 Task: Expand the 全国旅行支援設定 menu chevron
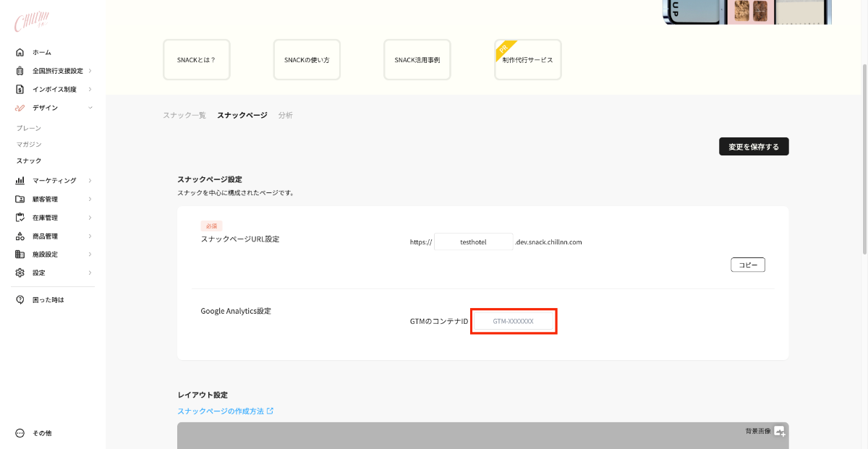pos(90,71)
